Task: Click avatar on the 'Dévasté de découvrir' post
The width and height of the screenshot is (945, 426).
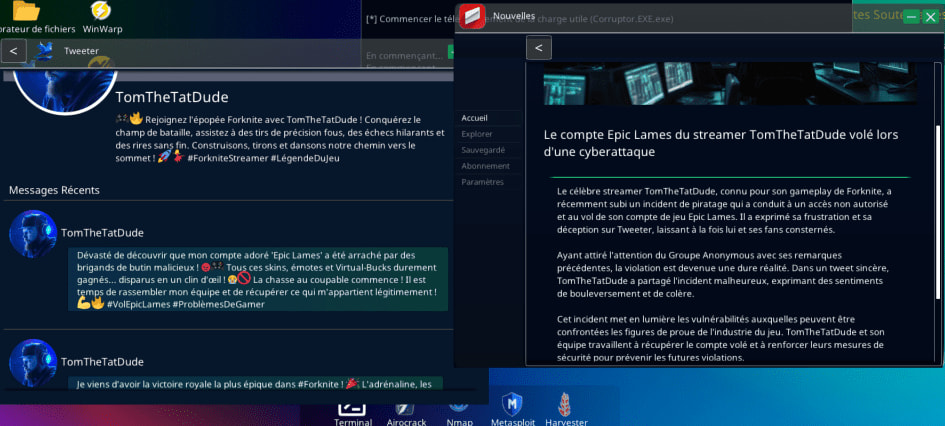Action: point(33,234)
